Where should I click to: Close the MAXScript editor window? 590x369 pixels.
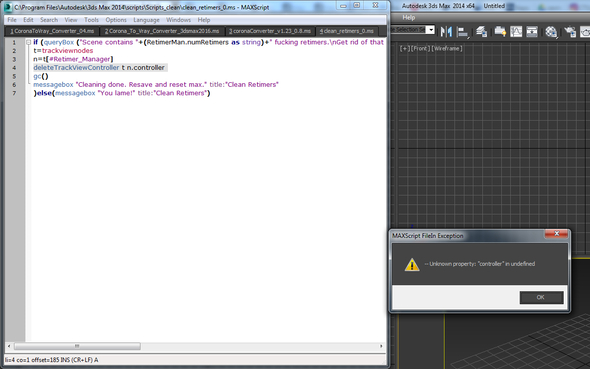376,5
